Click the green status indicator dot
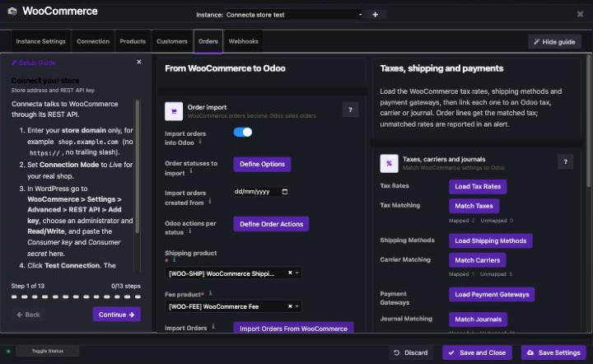 [8, 351]
